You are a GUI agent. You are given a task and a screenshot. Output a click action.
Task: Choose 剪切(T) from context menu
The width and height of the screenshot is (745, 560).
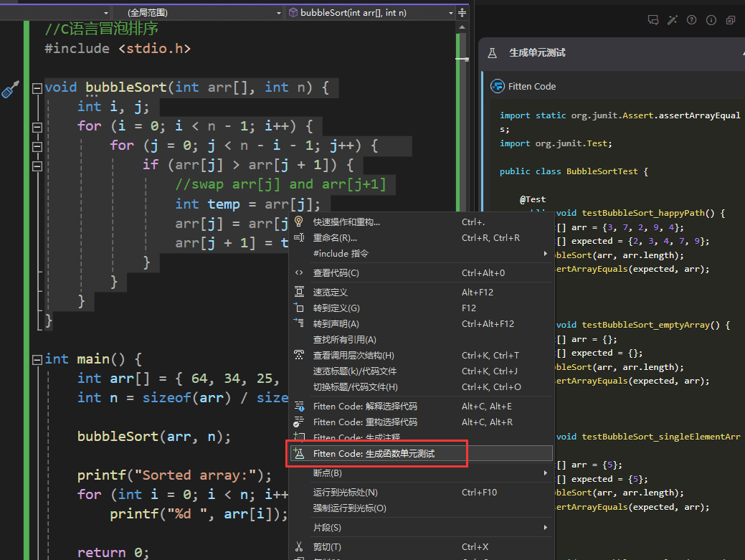pos(327,547)
